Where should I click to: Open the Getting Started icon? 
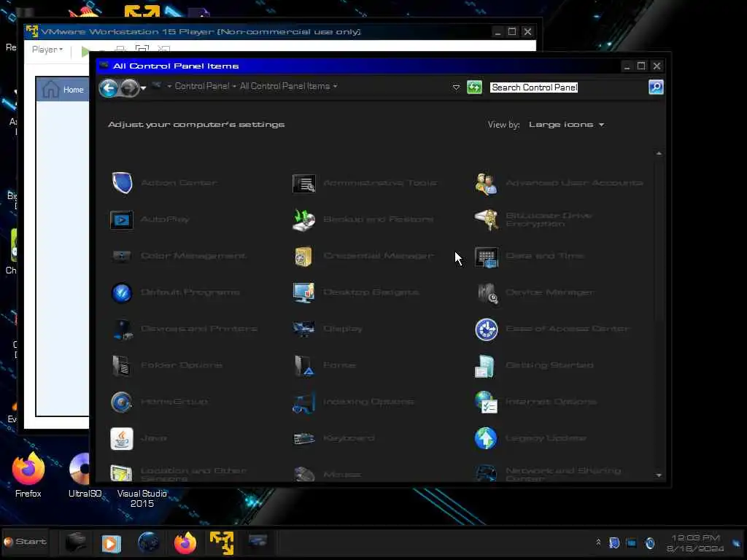click(485, 366)
